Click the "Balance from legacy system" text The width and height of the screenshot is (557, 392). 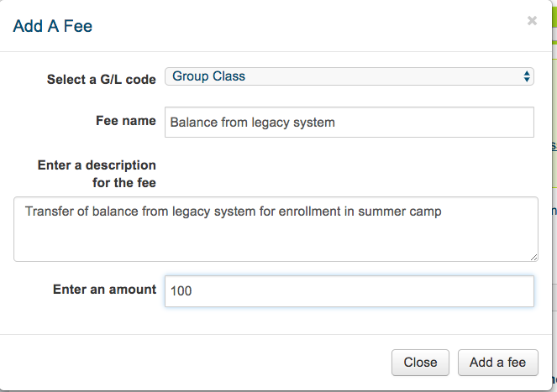[252, 123]
